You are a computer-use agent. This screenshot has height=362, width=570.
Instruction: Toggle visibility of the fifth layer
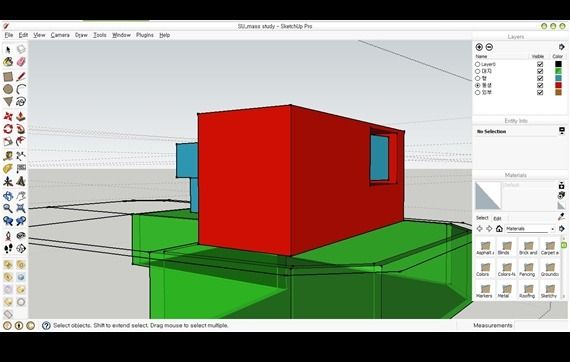(540, 92)
